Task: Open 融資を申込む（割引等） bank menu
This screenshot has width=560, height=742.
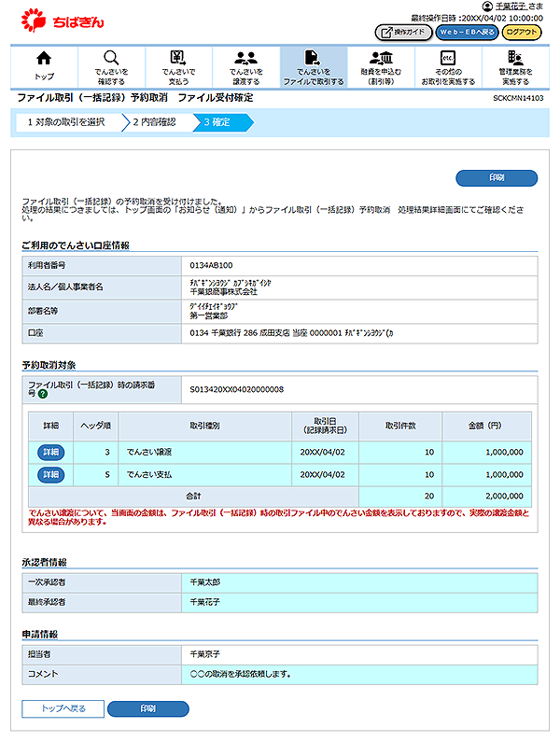Action: 381,66
